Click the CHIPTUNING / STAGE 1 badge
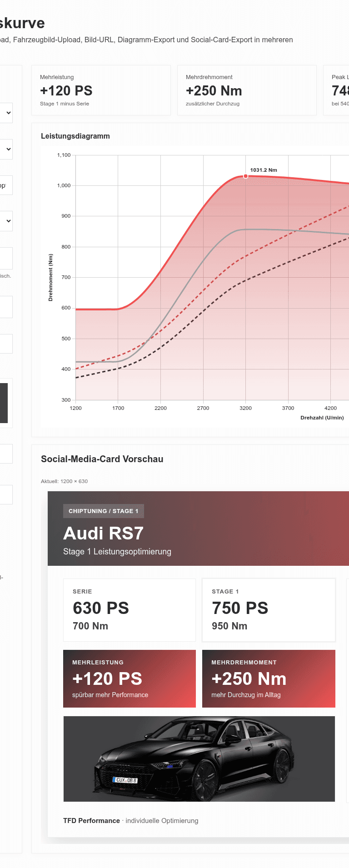This screenshot has height=868, width=349. (x=103, y=511)
